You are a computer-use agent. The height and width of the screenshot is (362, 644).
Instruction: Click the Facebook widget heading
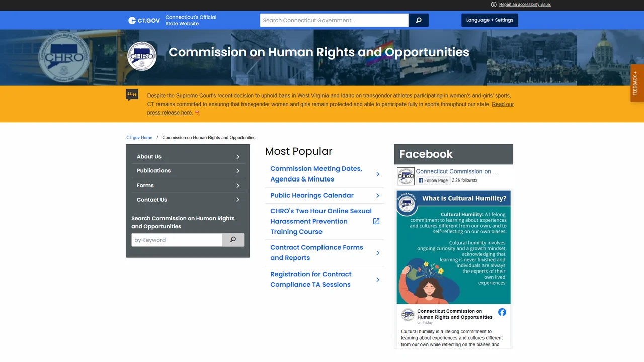[426, 154]
